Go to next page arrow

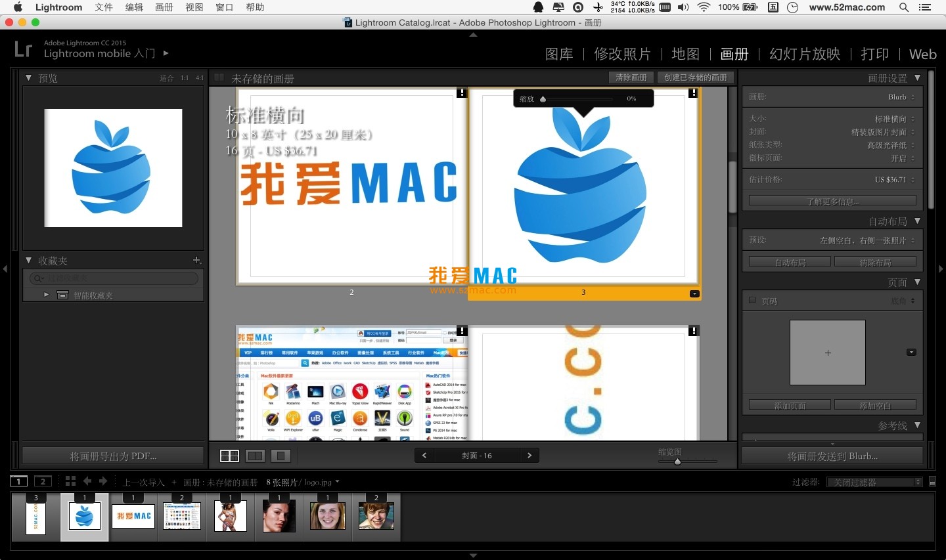pos(529,456)
